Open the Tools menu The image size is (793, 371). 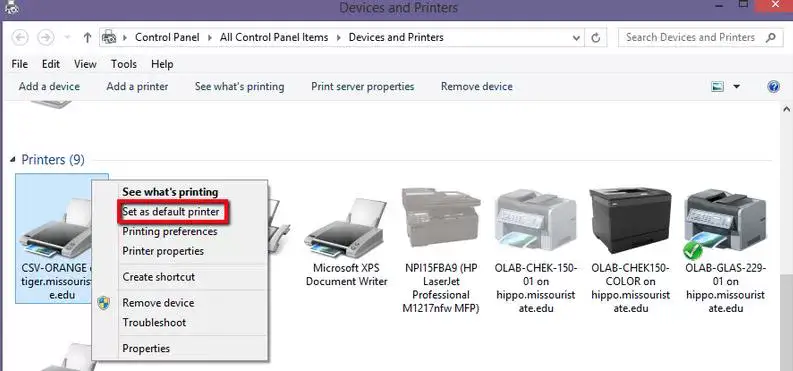tap(124, 64)
